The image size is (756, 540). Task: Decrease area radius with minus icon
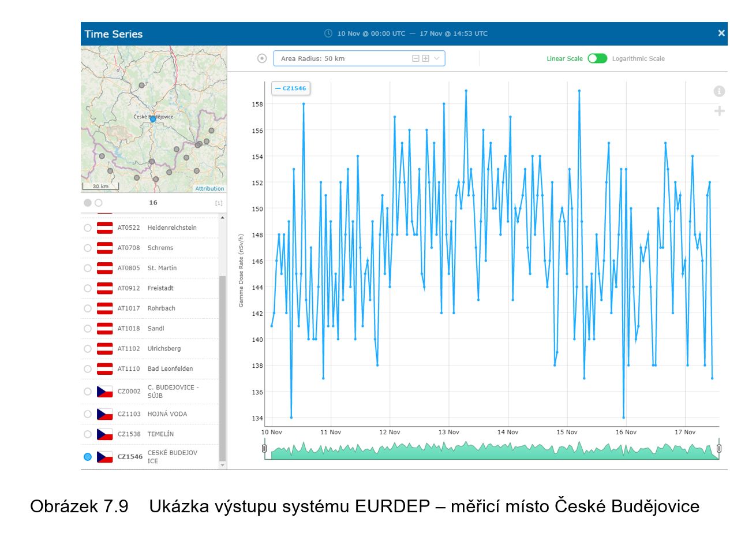point(415,58)
